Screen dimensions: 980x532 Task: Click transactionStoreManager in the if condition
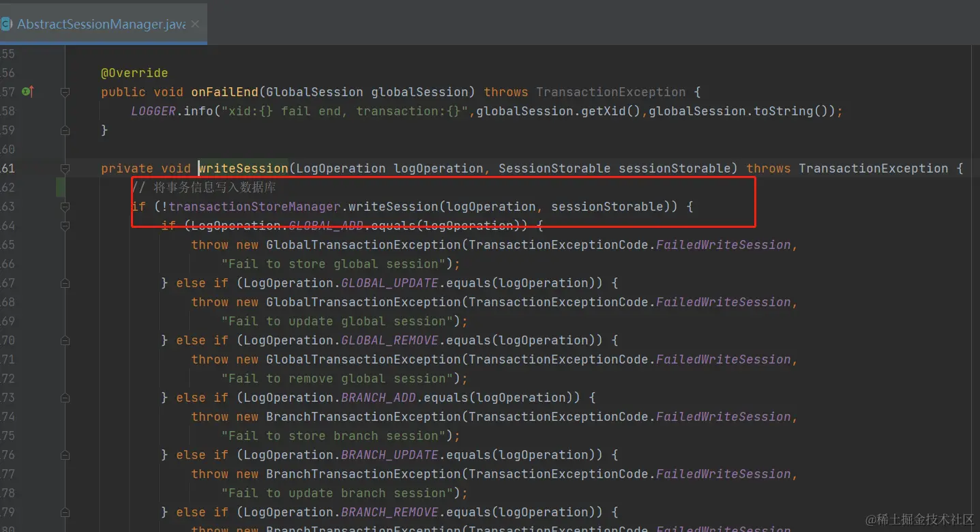[x=254, y=207]
